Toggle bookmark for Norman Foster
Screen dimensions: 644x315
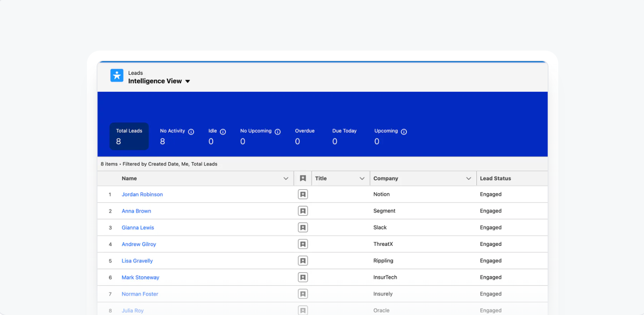[303, 294]
